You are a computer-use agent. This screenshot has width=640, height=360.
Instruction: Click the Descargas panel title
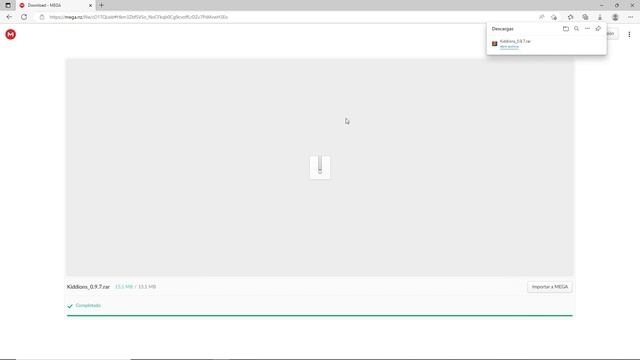point(502,29)
